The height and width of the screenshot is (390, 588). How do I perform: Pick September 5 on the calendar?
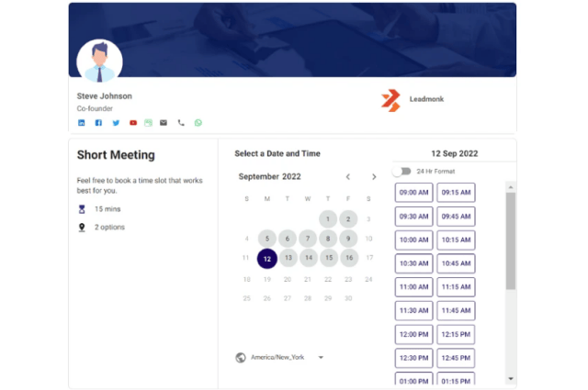[x=267, y=239]
